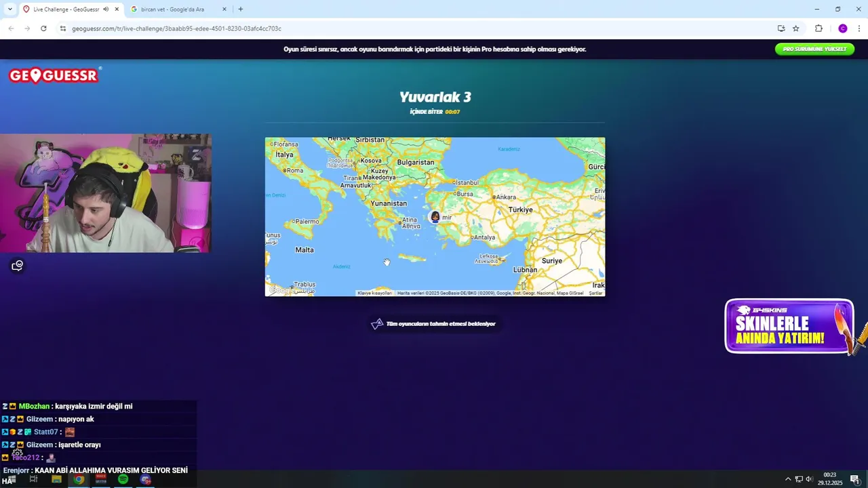Screen dimensions: 868x488
Task: Click the Türkiye country label on map
Action: pyautogui.click(x=521, y=210)
